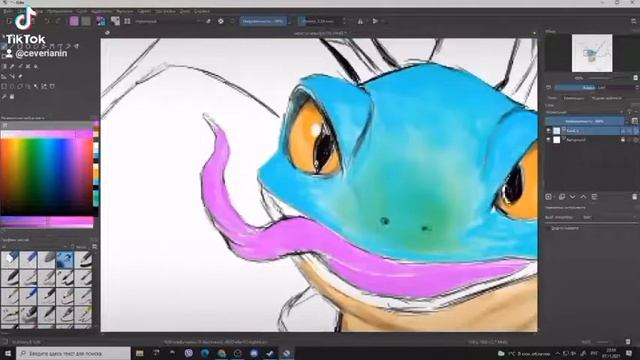This screenshot has height=360, width=640.
Task: Open the foreground/background color selector icon
Action: pos(101,21)
